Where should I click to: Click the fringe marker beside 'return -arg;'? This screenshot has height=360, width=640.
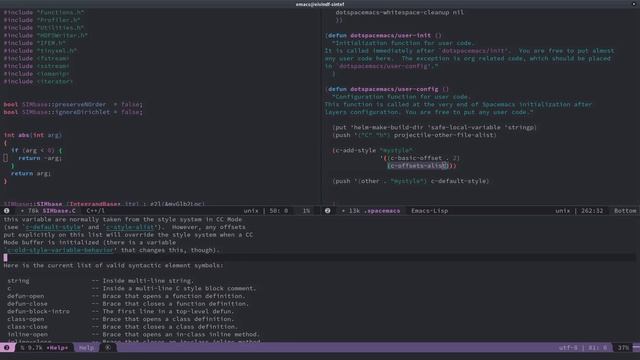coord(5,158)
